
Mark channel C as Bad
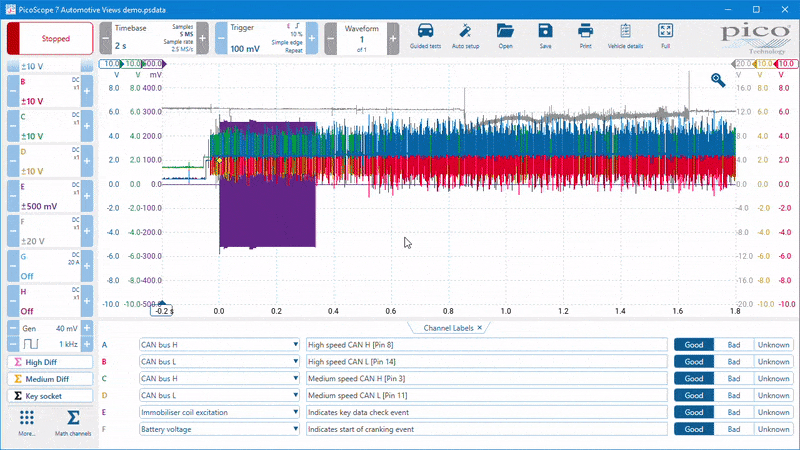[x=734, y=379]
